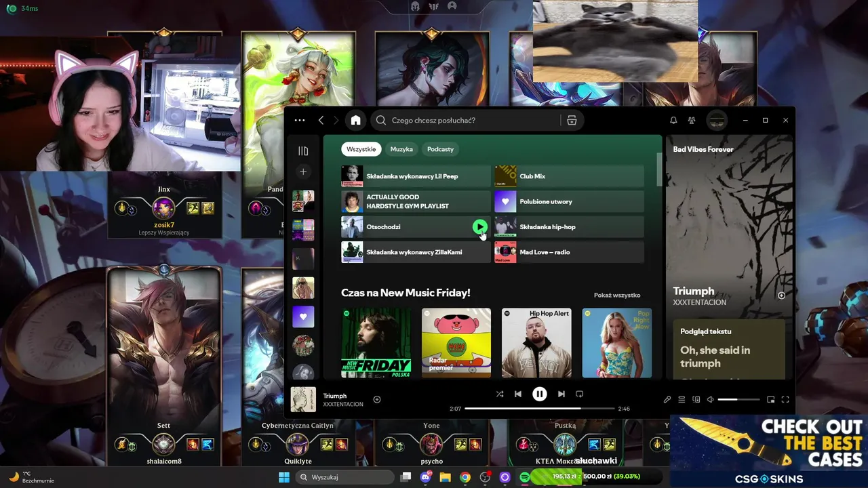Viewport: 868px width, 488px height.
Task: Open Składanka wykonawcy ZillaKami
Action: [416, 252]
